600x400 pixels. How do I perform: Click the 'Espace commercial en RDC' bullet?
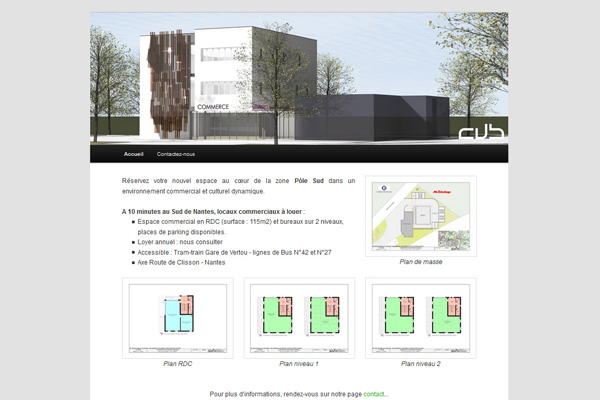[x=240, y=227]
